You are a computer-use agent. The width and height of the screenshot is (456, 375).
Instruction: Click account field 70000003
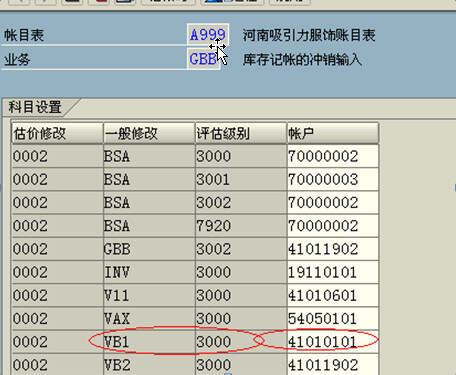coord(333,179)
